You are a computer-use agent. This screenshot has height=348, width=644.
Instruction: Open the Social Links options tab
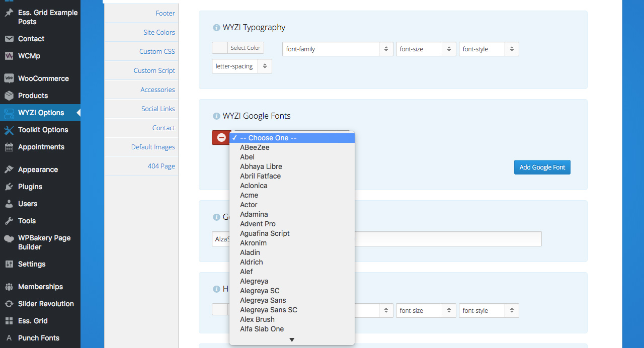[x=141, y=109]
